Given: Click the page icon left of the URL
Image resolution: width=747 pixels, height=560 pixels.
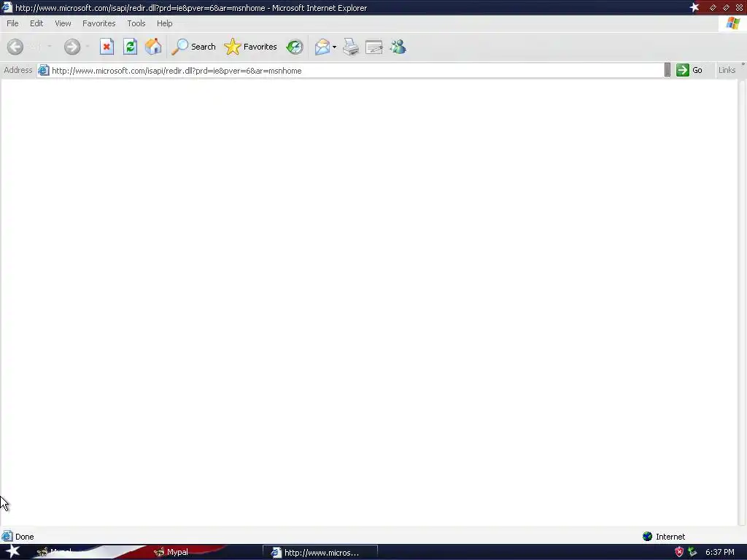Looking at the screenshot, I should pos(43,71).
